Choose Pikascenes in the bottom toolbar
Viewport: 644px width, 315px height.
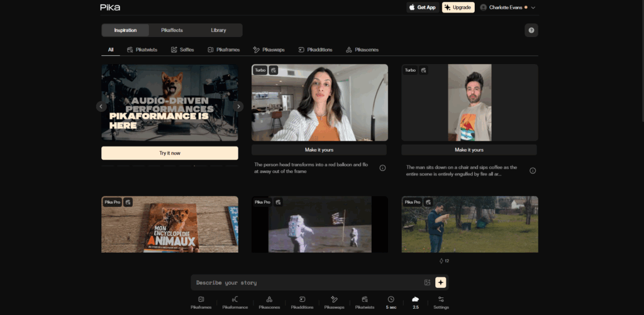[x=269, y=302]
